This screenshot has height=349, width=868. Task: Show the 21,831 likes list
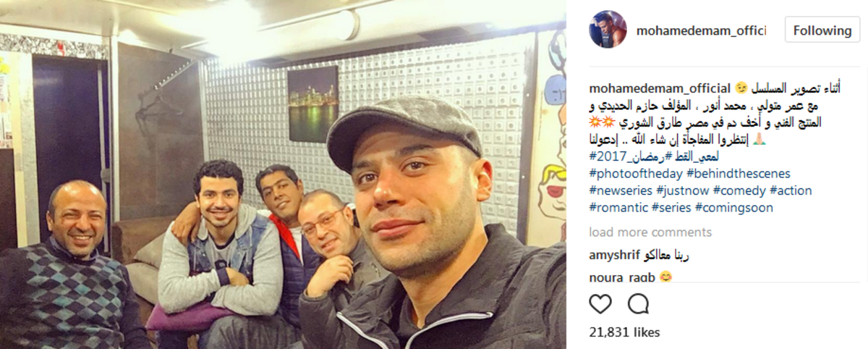(625, 332)
